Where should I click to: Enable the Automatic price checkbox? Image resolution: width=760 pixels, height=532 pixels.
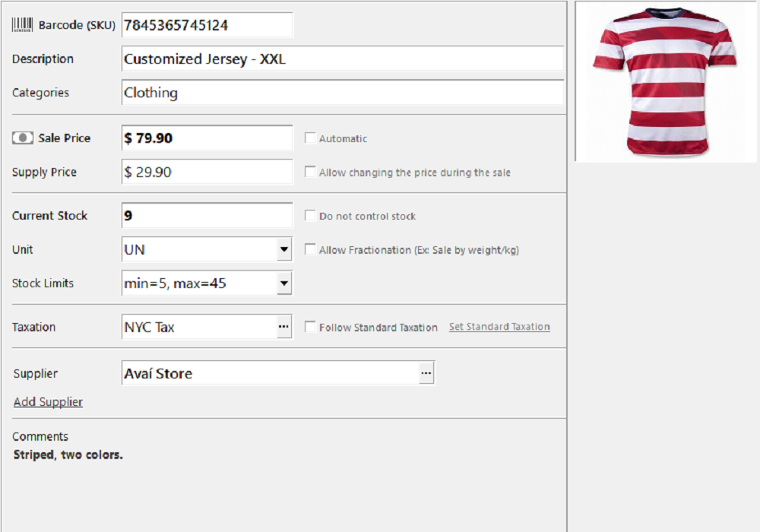coord(310,138)
